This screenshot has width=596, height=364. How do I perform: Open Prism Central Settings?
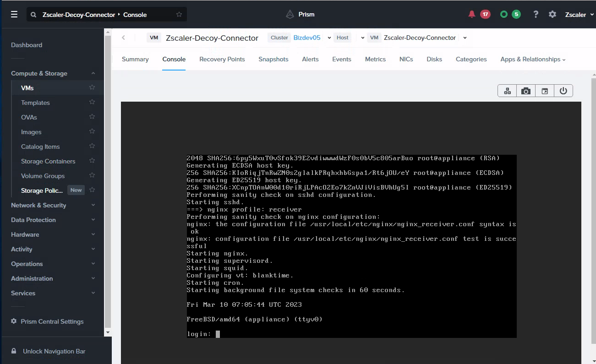coord(53,321)
